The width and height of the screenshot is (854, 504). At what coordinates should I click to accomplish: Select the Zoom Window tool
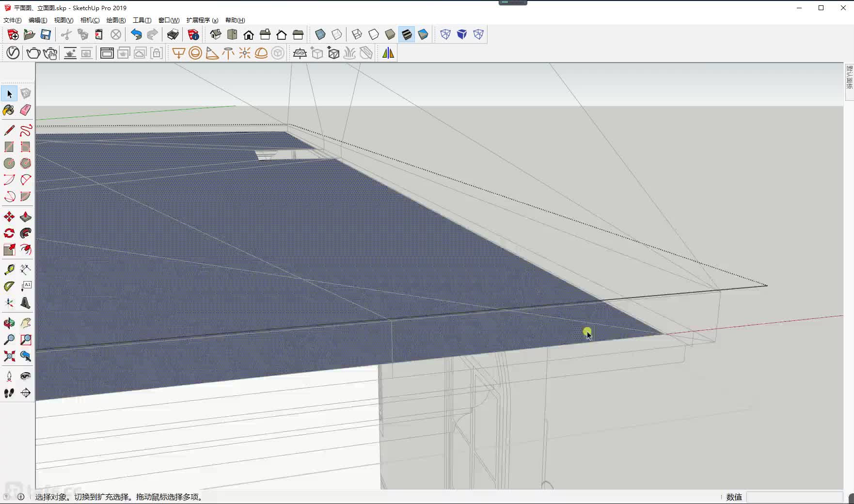(x=26, y=339)
